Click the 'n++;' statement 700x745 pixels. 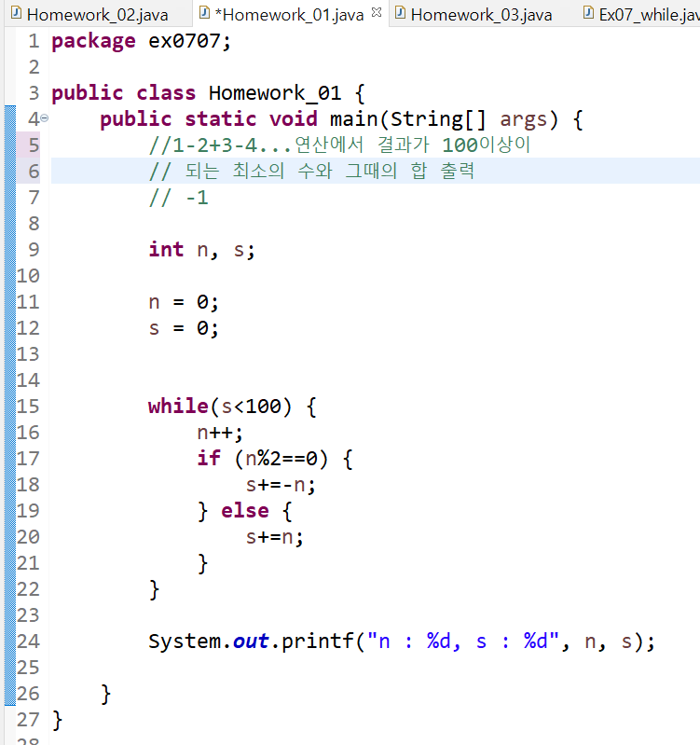(x=220, y=433)
